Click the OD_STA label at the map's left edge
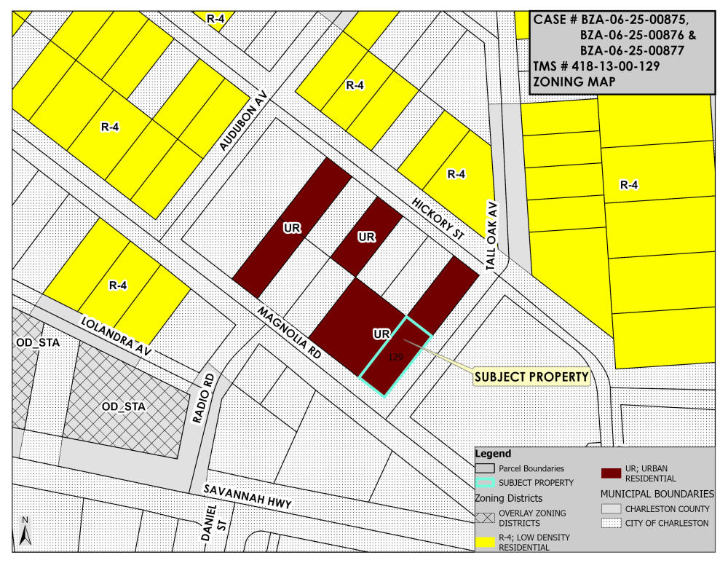 coord(38,343)
